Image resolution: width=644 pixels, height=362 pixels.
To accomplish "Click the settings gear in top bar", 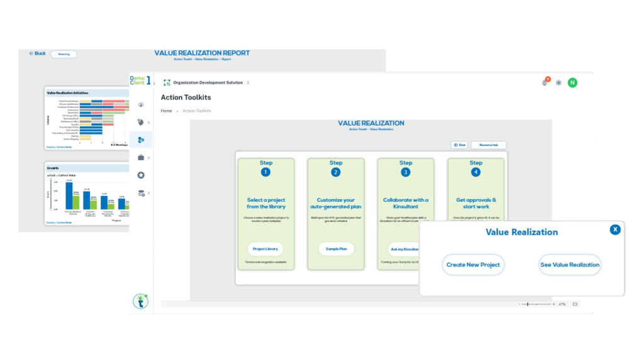I will coord(558,82).
